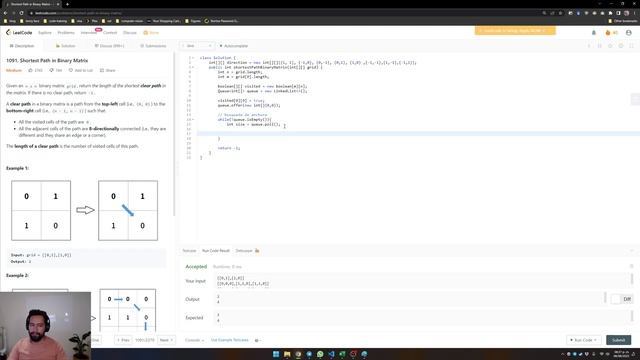Open the Discuss (999+) tab

[x=109, y=46]
